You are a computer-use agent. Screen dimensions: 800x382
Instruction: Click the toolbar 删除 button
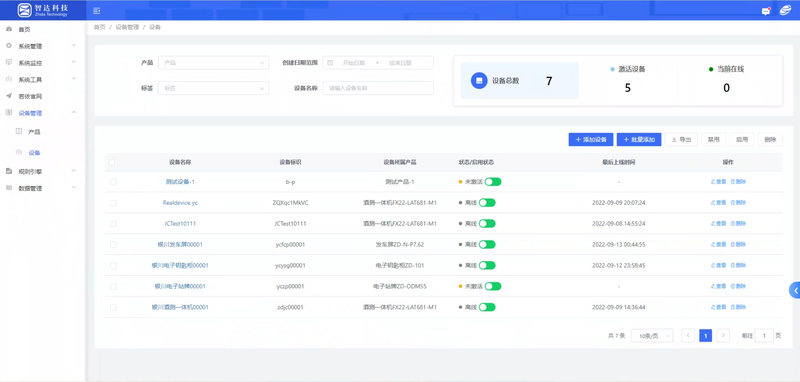(770, 139)
